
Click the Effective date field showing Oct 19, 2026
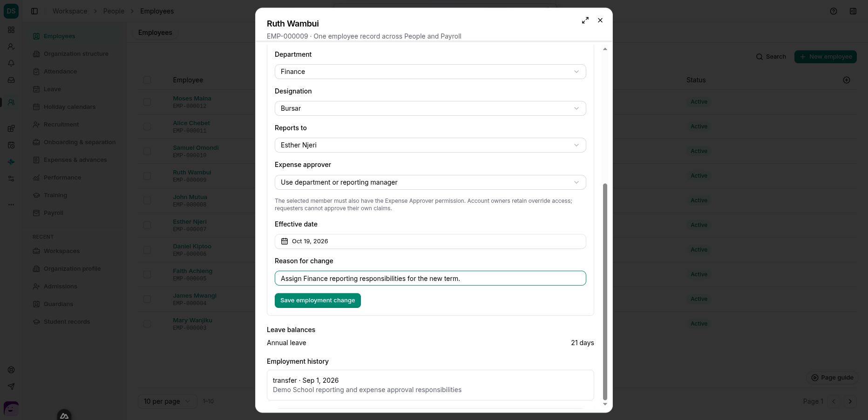(x=430, y=241)
